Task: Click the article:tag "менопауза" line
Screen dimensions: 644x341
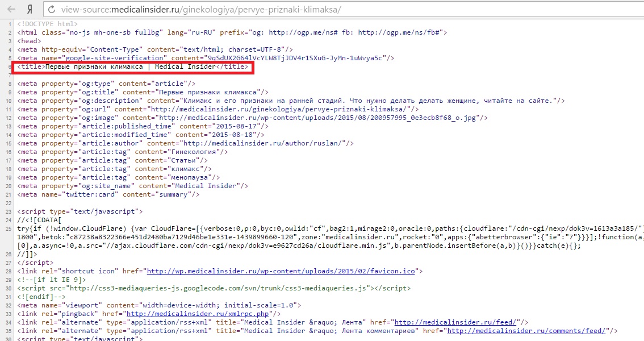Action: 119,177
